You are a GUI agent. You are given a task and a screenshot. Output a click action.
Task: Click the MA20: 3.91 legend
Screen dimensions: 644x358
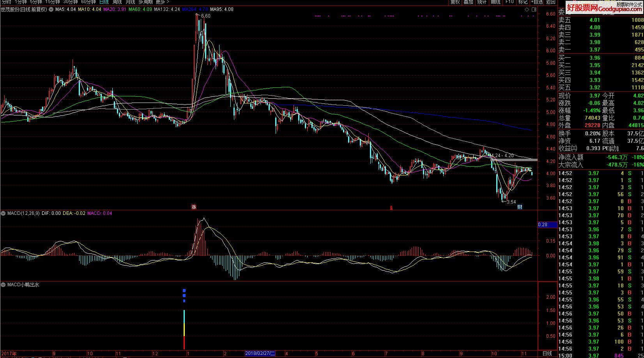click(x=115, y=9)
